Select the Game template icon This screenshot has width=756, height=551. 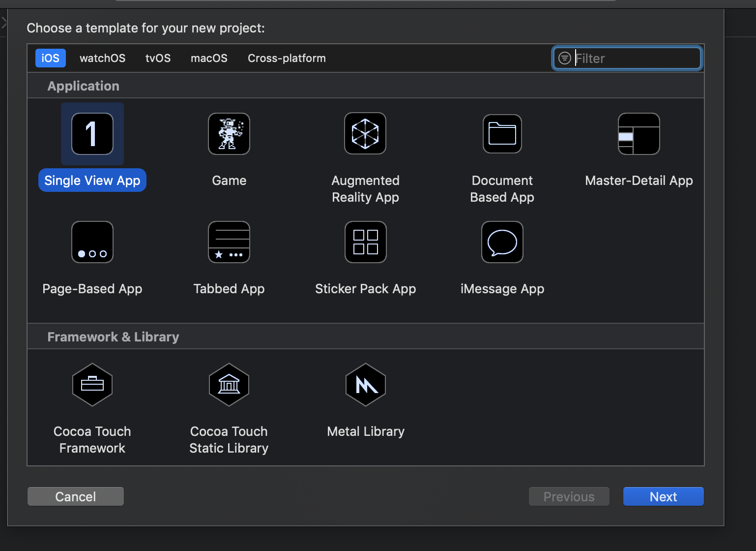click(229, 133)
